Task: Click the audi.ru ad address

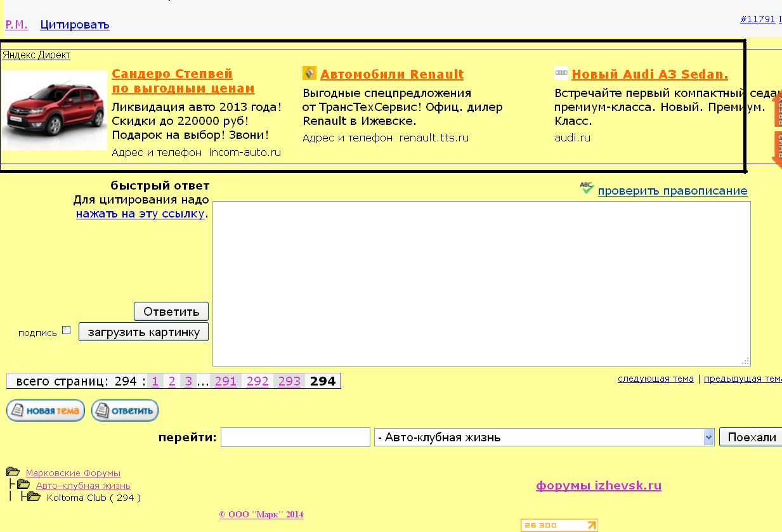Action: (572, 138)
